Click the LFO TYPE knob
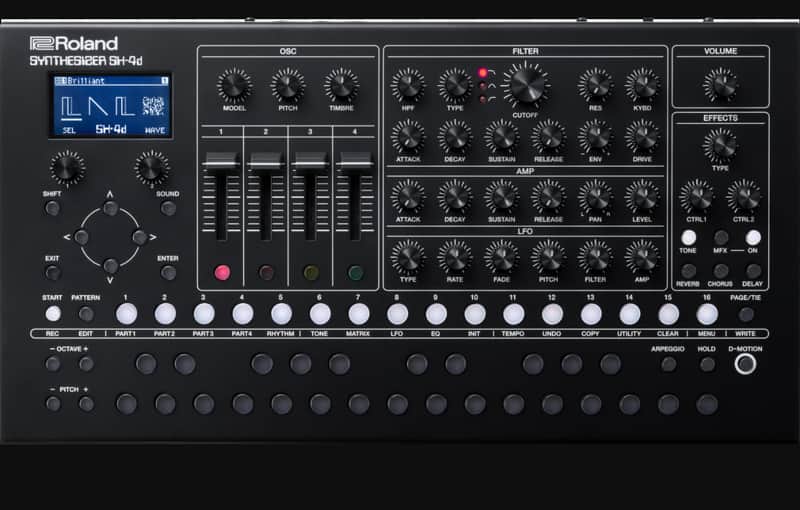This screenshot has height=510, width=800. (x=408, y=257)
